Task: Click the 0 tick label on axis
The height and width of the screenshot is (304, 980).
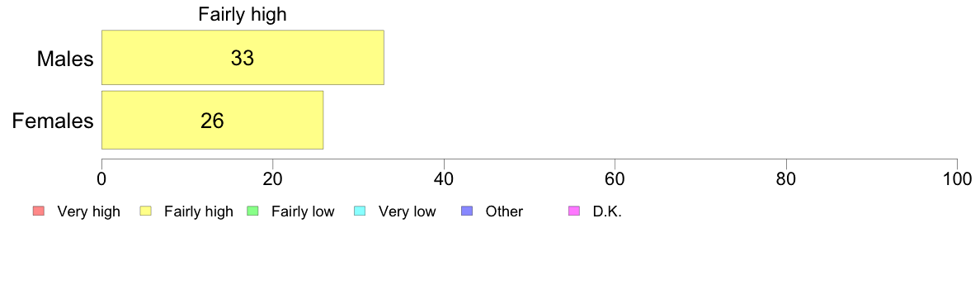Action: (x=101, y=179)
